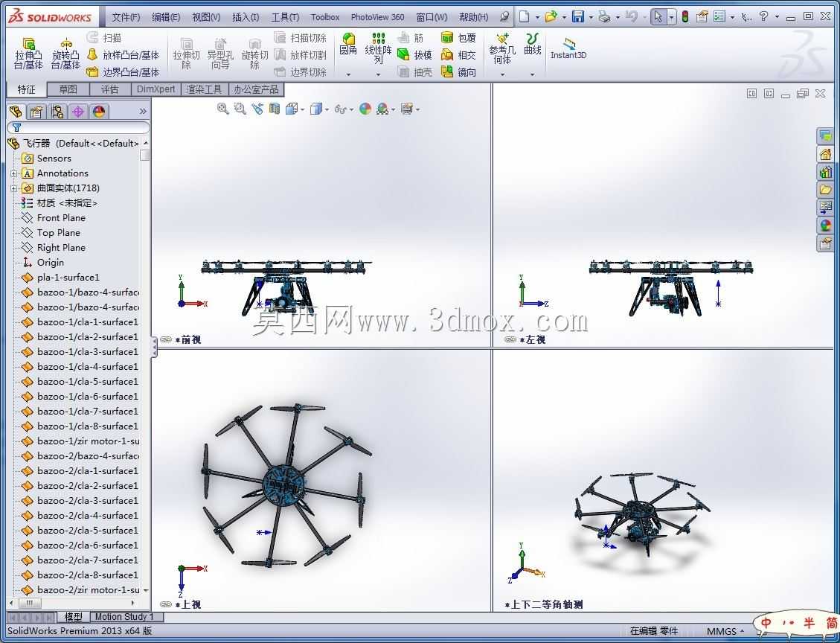Expand the Linear Pattern dropdown arrow
This screenshot has width=840, height=643.
[378, 74]
